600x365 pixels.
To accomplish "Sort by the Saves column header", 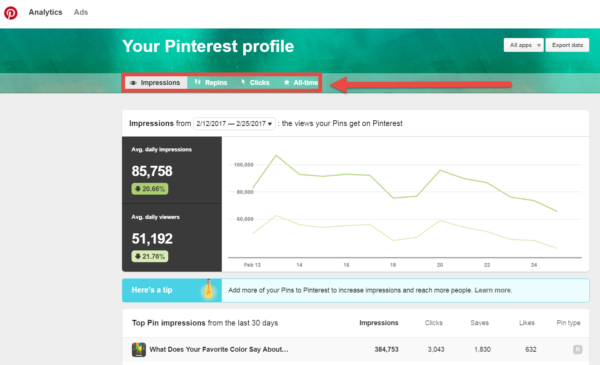I will pos(479,323).
